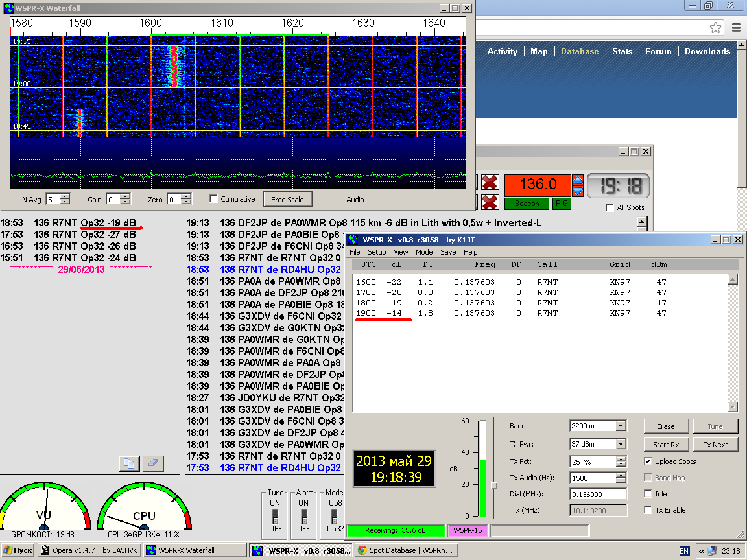
Task: Open the browser hamburger menu icon
Action: point(736,28)
